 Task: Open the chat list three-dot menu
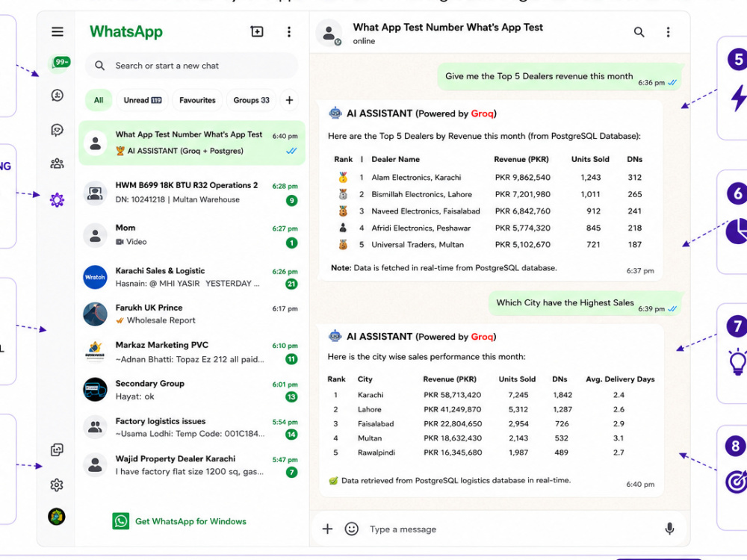pyautogui.click(x=288, y=31)
